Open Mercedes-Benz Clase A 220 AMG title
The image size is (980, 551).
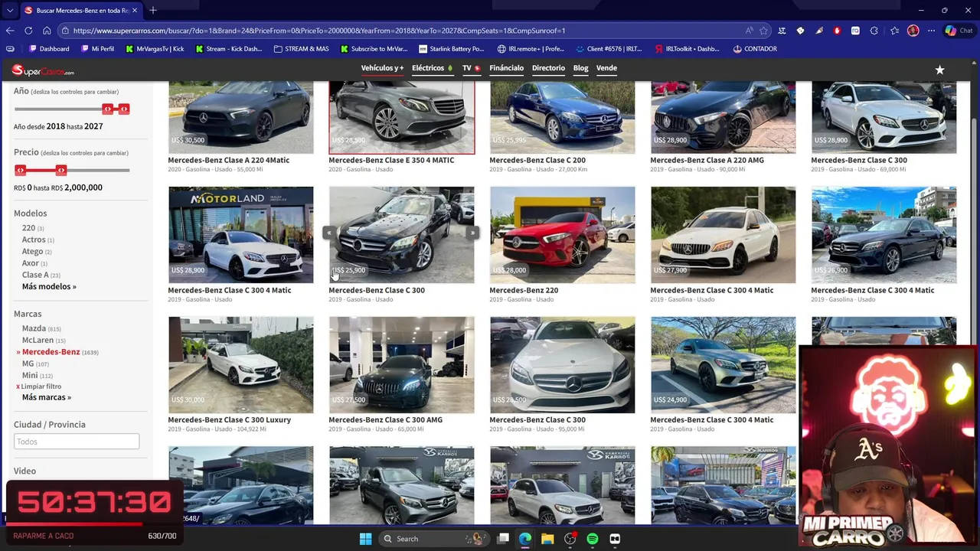pyautogui.click(x=707, y=160)
